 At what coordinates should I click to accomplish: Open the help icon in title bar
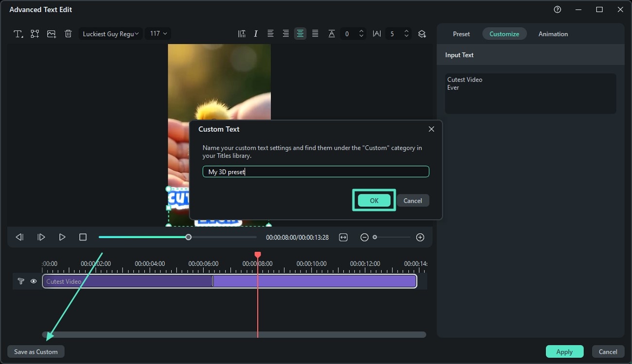[558, 10]
